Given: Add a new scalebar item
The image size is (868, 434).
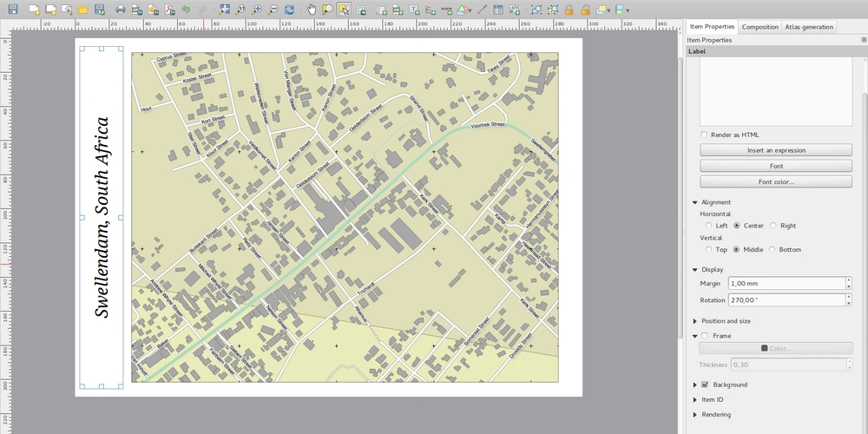Looking at the screenshot, I should coord(446,10).
